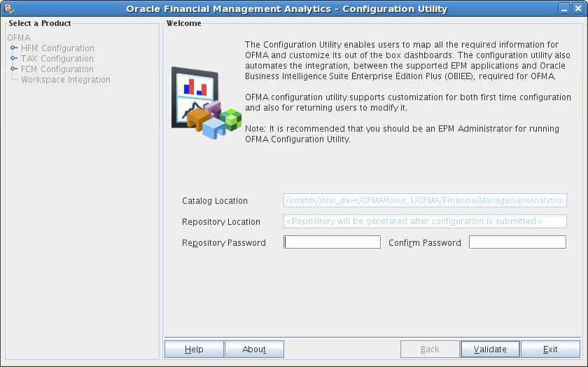Expand the HFM Configuration tree node
This screenshot has width=588, height=367.
[14, 48]
